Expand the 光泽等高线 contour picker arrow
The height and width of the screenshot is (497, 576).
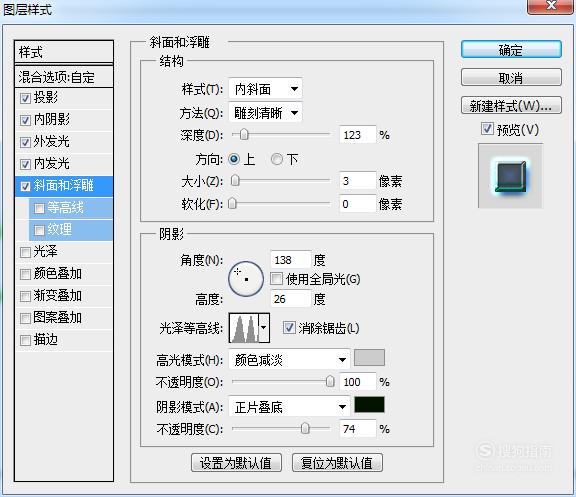[264, 328]
